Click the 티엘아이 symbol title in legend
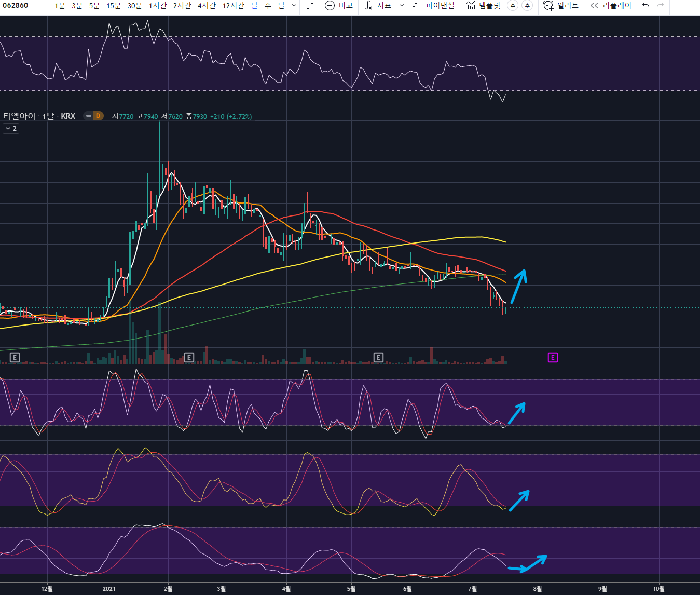The image size is (700, 595). click(x=19, y=116)
